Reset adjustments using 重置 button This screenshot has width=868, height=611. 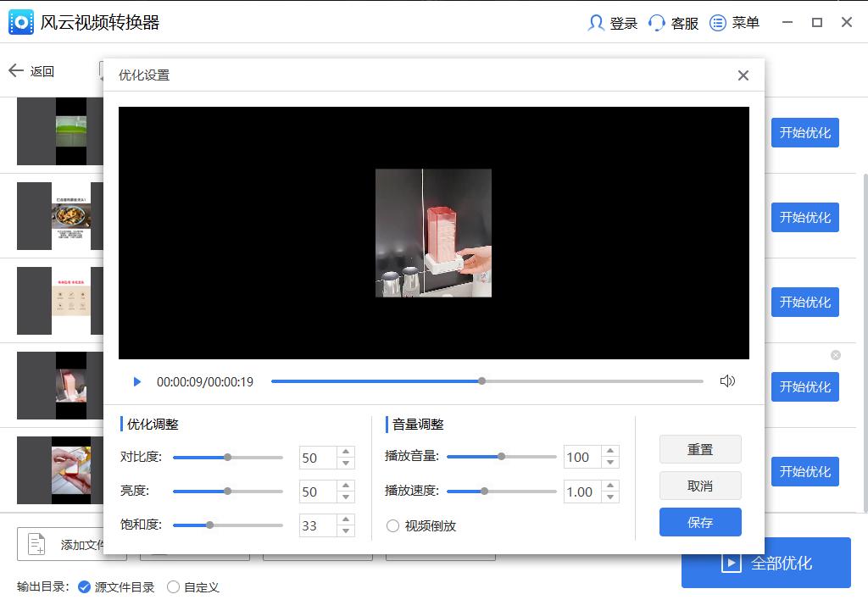699,449
